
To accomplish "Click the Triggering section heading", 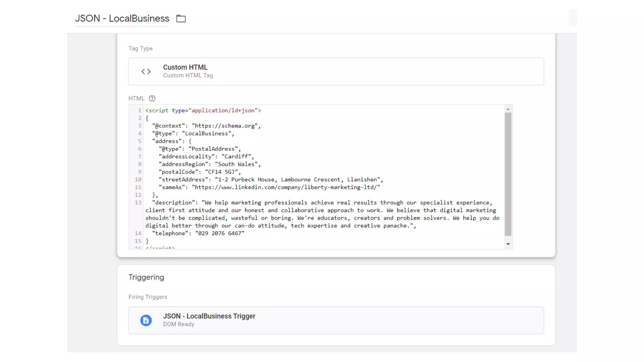I will (x=146, y=277).
